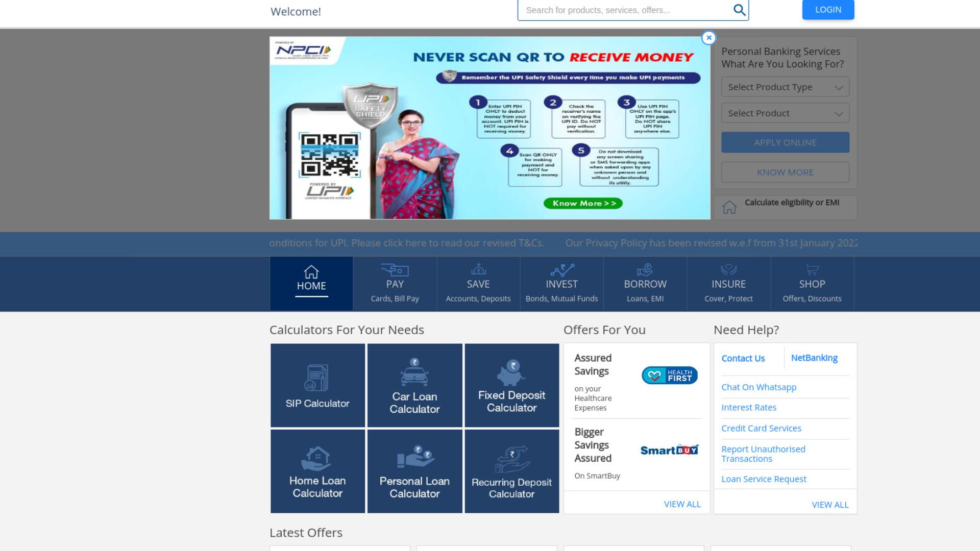Viewport: 980px width, 551px height.
Task: Click Know More >> on UPI banner
Action: (x=583, y=203)
